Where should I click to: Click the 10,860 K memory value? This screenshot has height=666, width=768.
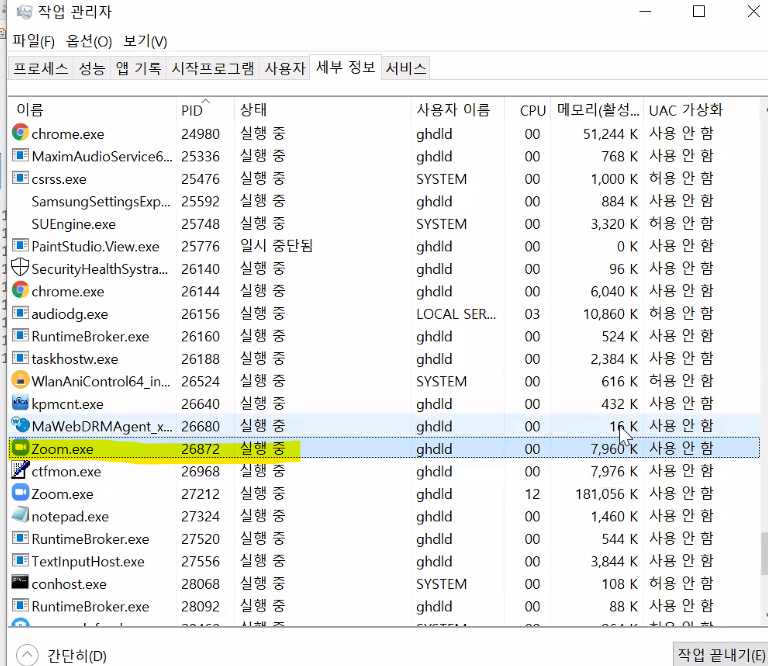tap(610, 314)
